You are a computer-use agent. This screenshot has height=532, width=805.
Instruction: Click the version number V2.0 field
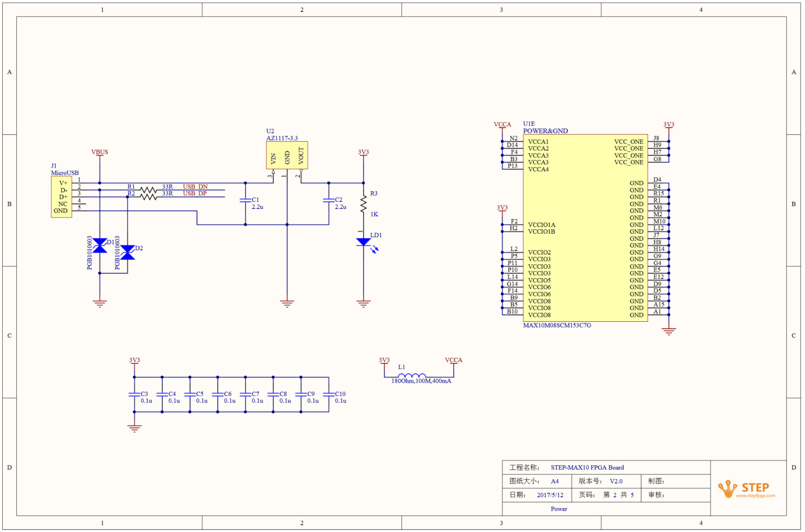616,481
